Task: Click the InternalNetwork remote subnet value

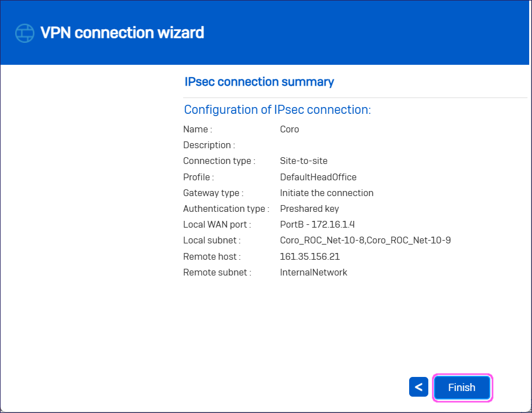Action: point(313,272)
